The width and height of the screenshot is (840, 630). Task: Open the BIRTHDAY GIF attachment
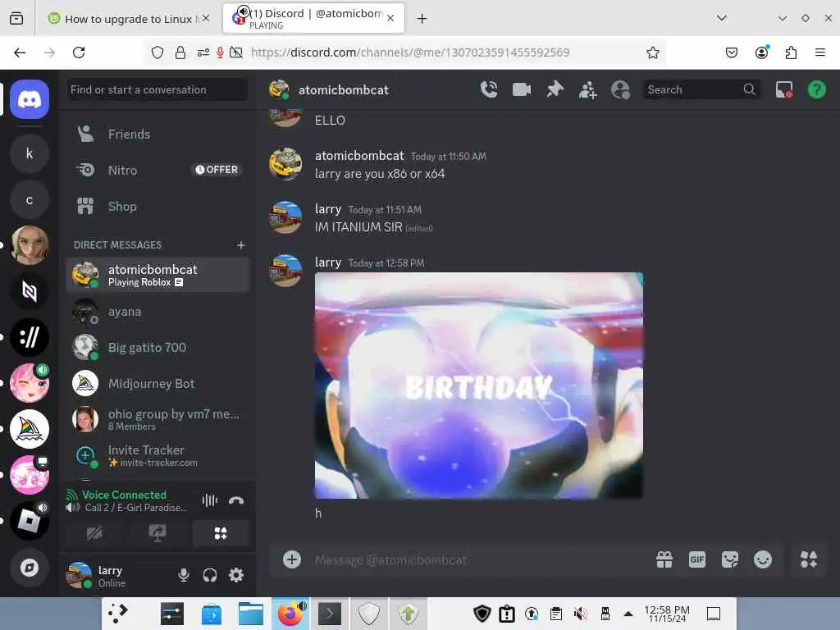coord(479,386)
